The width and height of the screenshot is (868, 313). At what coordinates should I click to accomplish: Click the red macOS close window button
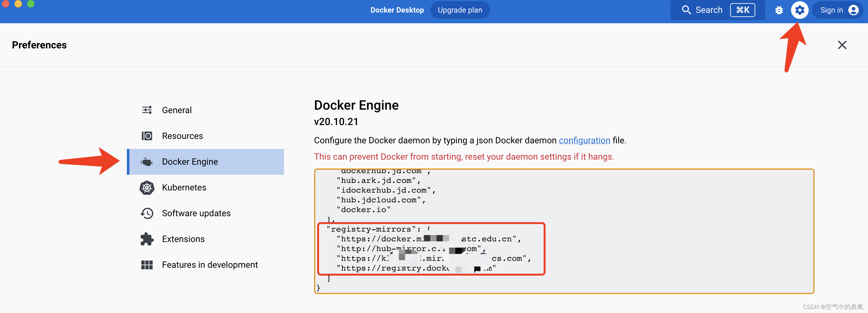pos(6,4)
